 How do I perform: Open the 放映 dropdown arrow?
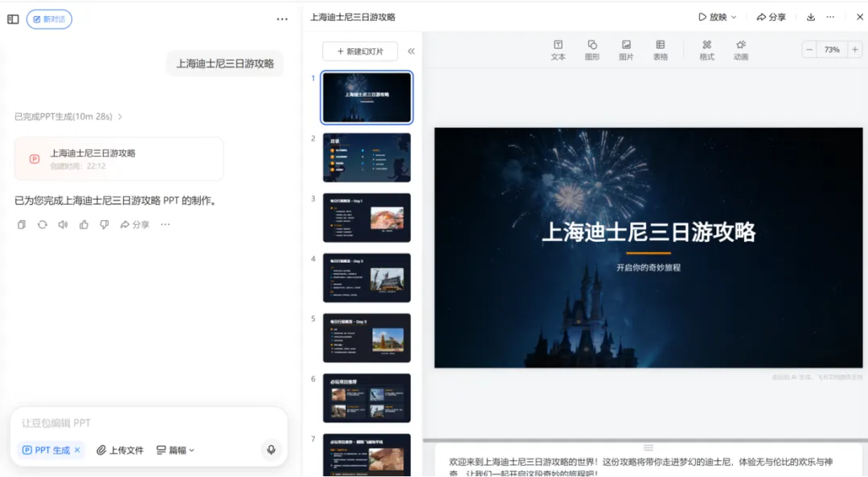pyautogui.click(x=734, y=17)
